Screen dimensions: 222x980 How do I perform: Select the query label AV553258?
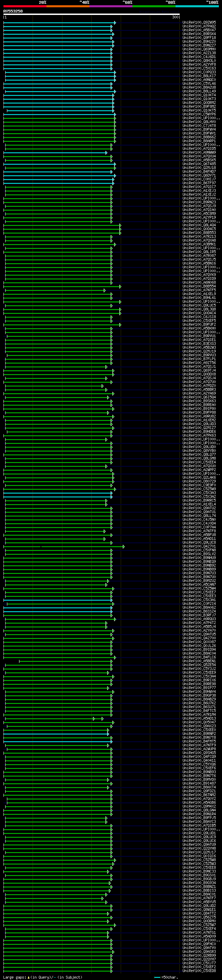[13, 11]
